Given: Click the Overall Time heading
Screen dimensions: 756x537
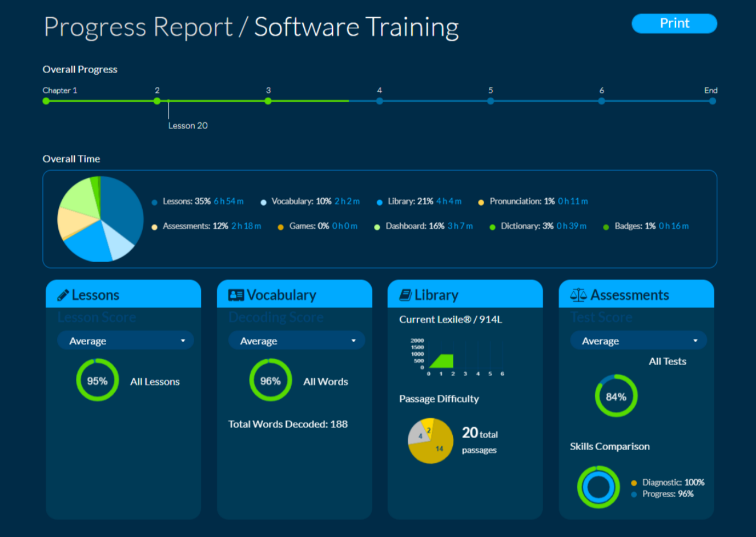Looking at the screenshot, I should pos(71,159).
